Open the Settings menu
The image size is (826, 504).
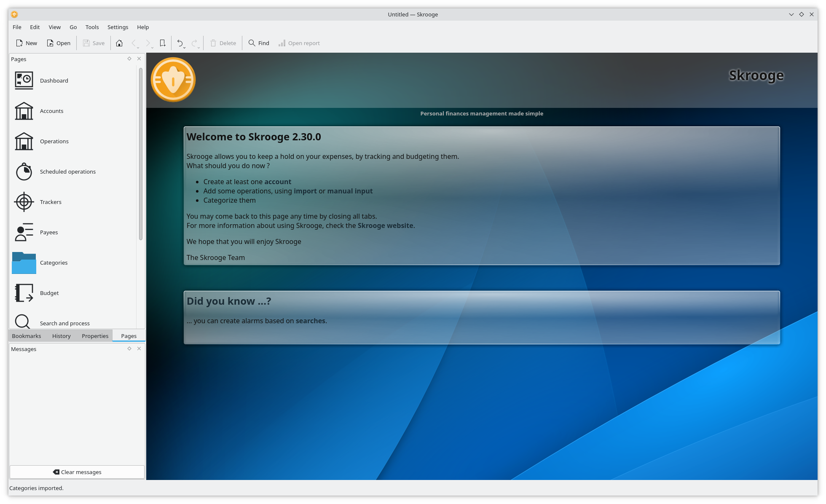(118, 27)
